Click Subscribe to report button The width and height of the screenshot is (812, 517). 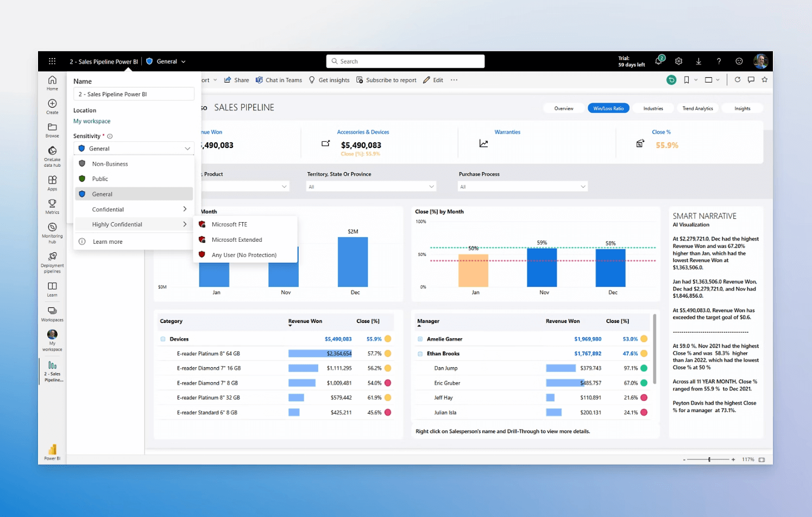[386, 80]
